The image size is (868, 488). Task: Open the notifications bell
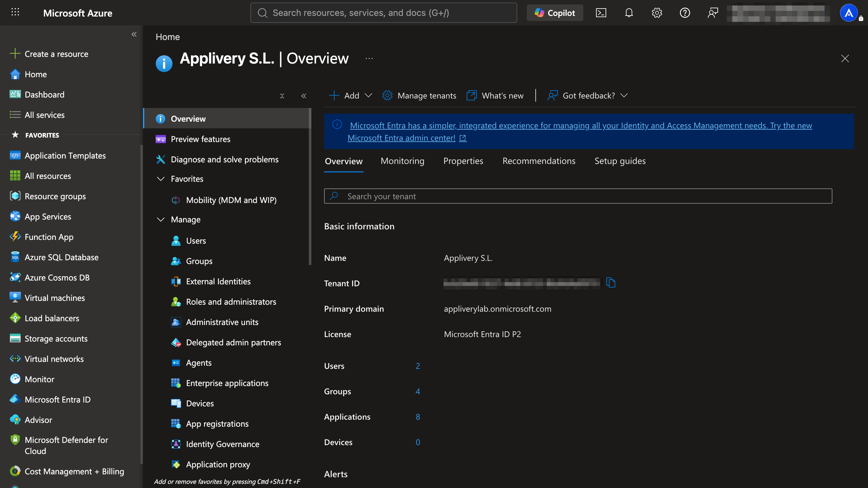pos(629,13)
